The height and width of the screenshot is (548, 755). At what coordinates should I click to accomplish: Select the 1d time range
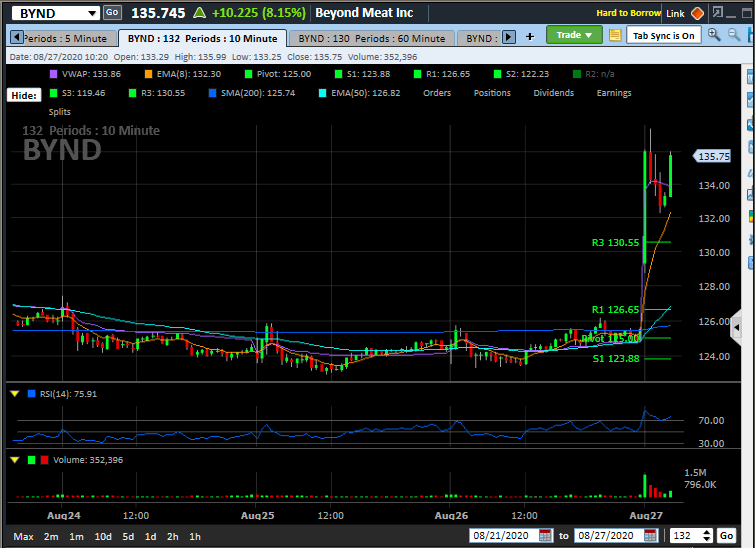150,536
